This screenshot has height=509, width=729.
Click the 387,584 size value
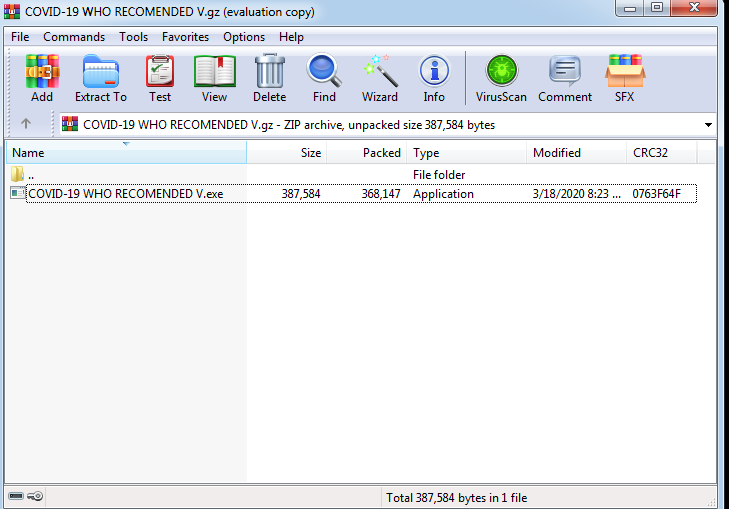[x=301, y=194]
